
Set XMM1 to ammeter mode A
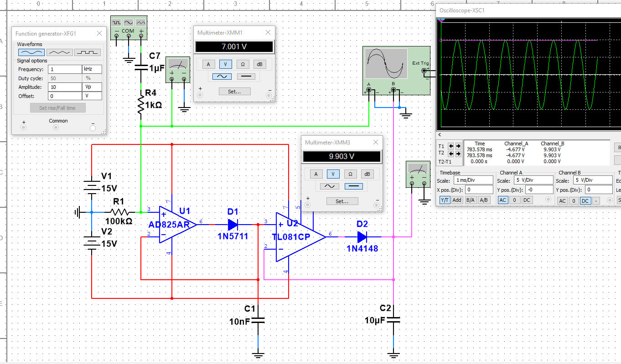[x=208, y=64]
